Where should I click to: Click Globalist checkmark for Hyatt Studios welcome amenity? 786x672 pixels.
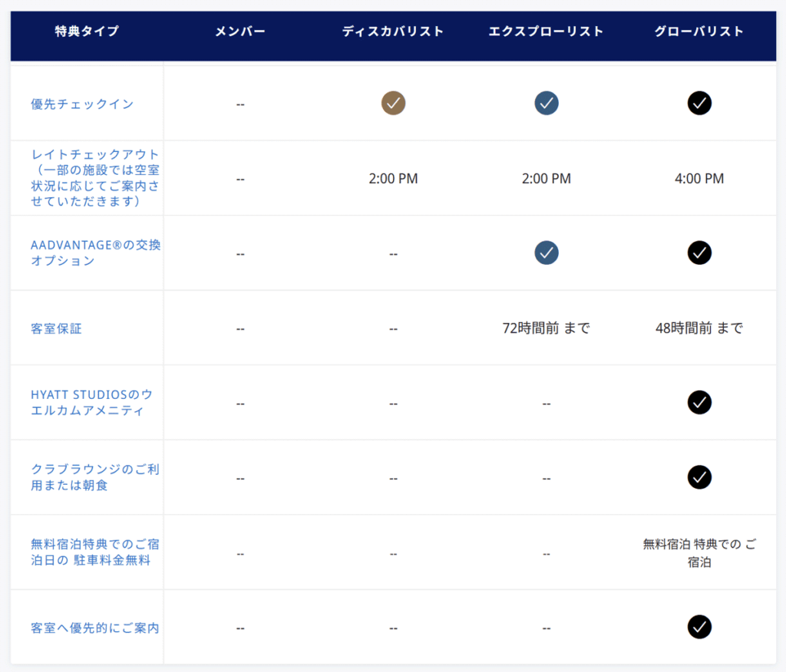pyautogui.click(x=699, y=403)
